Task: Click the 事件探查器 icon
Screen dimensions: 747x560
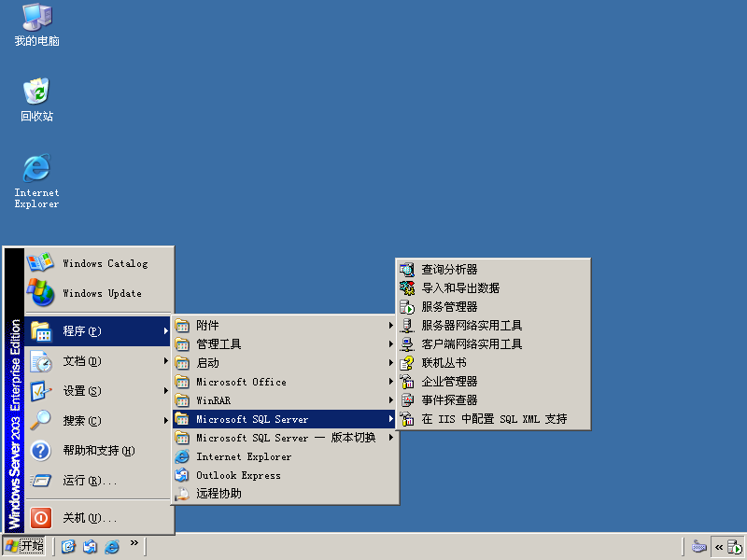Action: (x=407, y=400)
